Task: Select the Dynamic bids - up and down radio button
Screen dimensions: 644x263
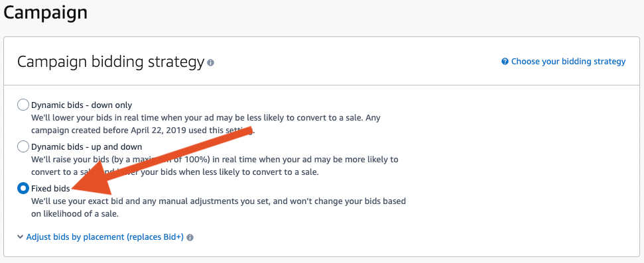Action: (x=23, y=146)
